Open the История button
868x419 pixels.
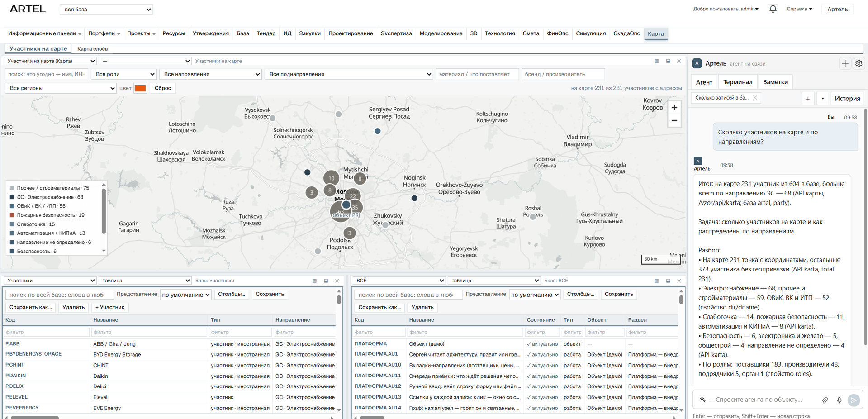847,99
